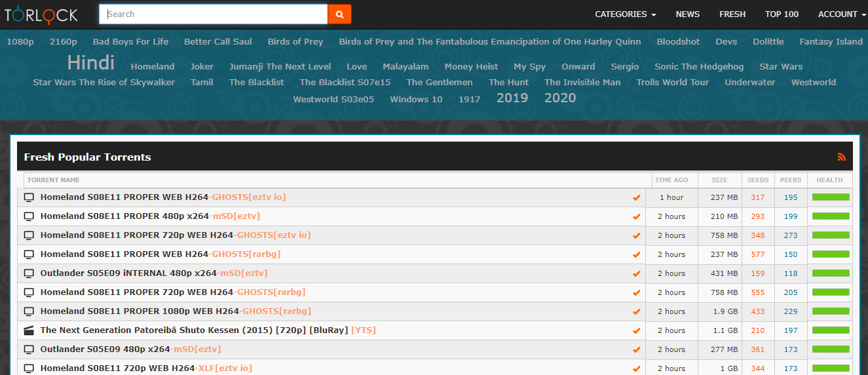Click TV icon beside Homeland S08E11 PROPER WEB H264-GHOSTS[eztv io]
Screen dimensions: 868x375
29,197
